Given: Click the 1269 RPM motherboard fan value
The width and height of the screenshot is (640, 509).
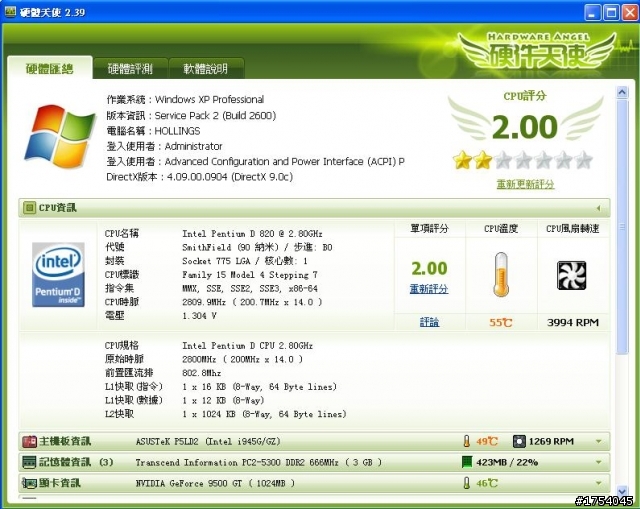Looking at the screenshot, I should pos(551,441).
